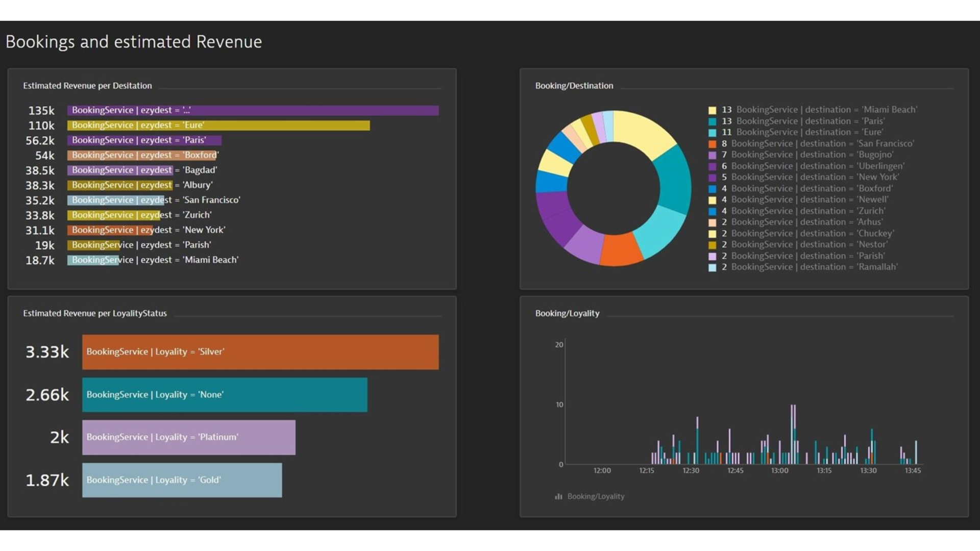Click the San Francisco orange legend swatch
980x551 pixels.
tap(712, 144)
